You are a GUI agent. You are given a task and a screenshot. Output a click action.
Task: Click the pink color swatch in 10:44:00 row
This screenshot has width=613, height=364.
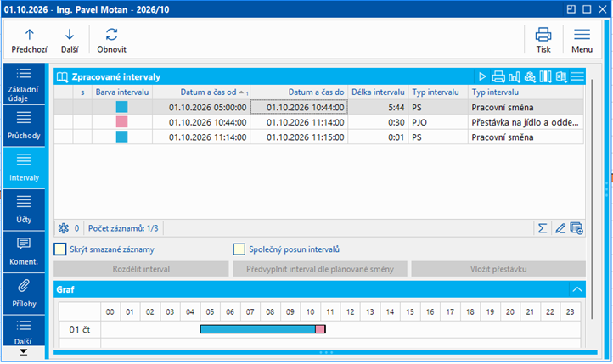tap(122, 122)
